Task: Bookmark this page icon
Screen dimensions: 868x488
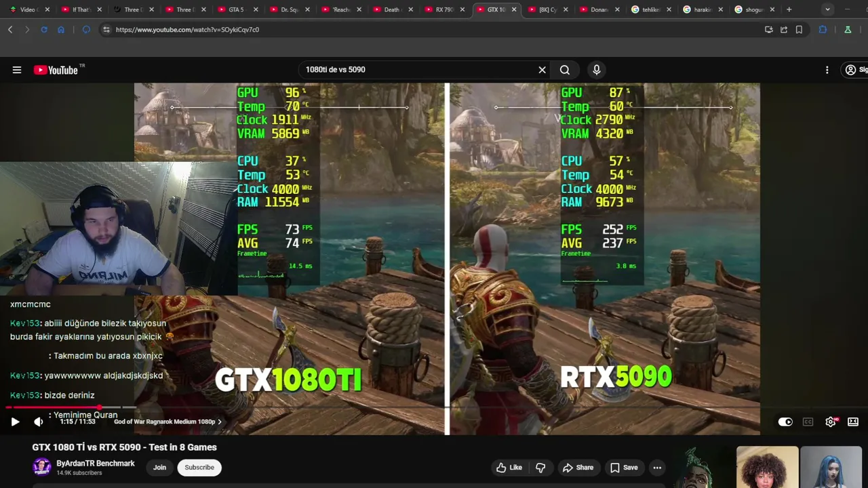Action: click(800, 30)
